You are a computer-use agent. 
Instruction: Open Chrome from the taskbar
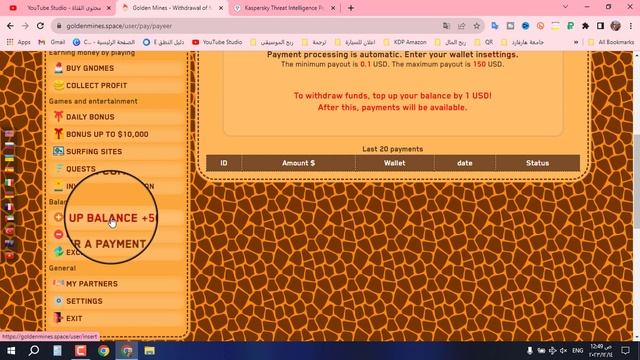104,351
